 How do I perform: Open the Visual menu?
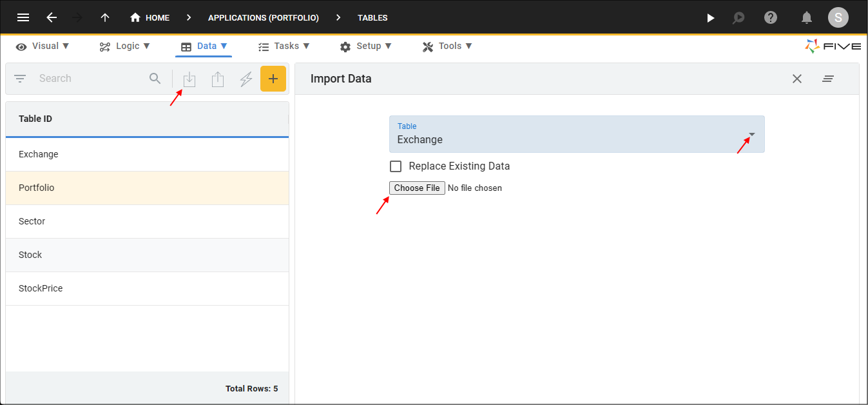pos(43,46)
